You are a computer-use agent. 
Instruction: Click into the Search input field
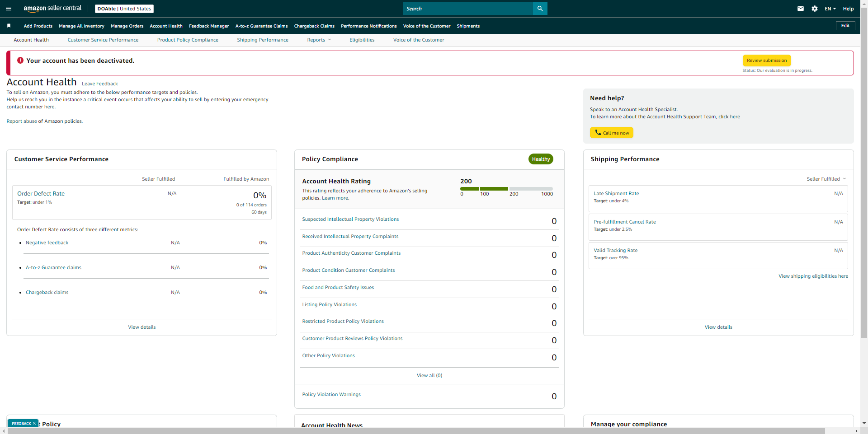point(468,9)
